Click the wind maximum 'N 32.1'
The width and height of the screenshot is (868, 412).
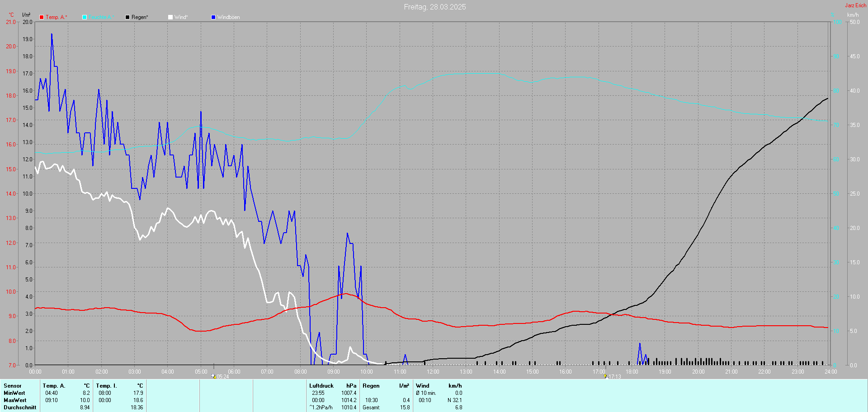click(455, 400)
